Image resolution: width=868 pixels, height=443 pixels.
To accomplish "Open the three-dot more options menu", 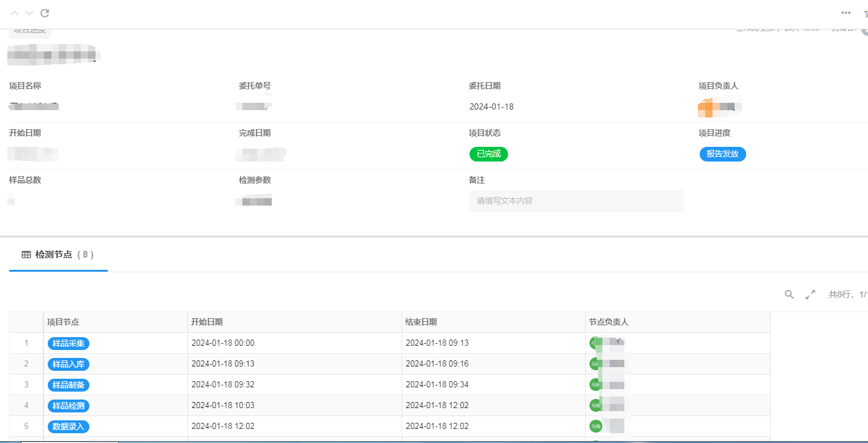I will 845,13.
